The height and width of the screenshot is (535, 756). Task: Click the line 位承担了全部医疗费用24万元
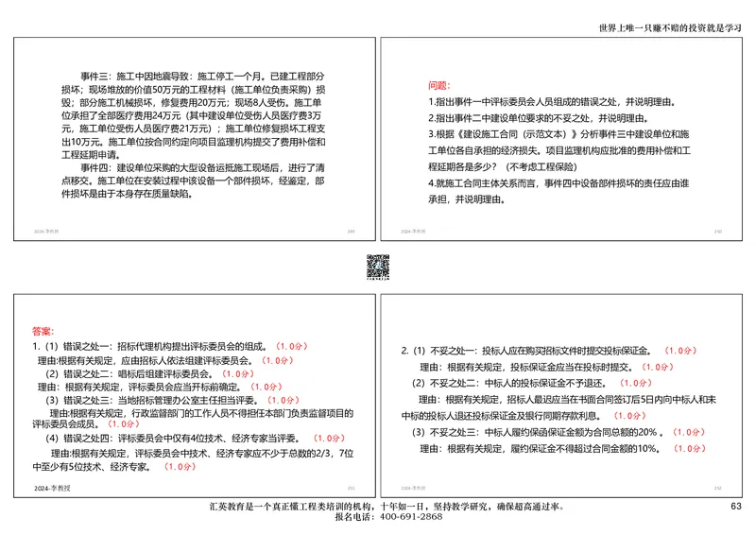pos(191,115)
